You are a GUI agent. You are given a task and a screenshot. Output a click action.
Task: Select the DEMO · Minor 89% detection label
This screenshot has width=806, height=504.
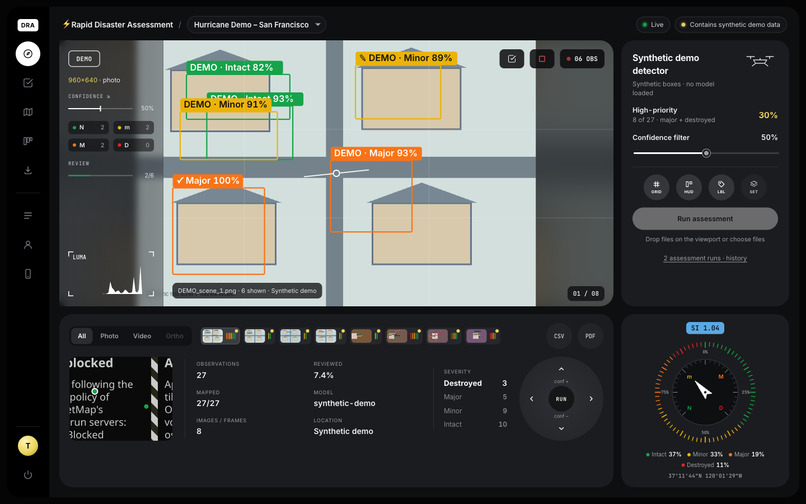[x=406, y=58]
